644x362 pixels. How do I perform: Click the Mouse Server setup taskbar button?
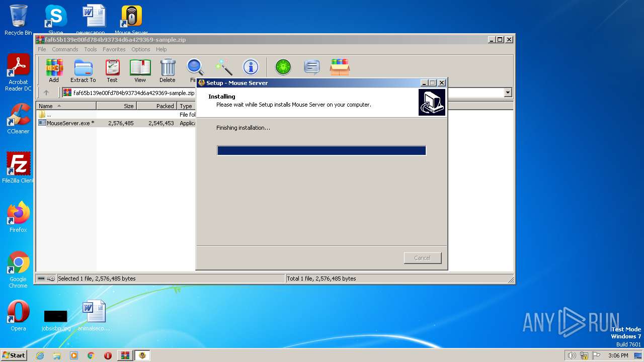coord(142,355)
